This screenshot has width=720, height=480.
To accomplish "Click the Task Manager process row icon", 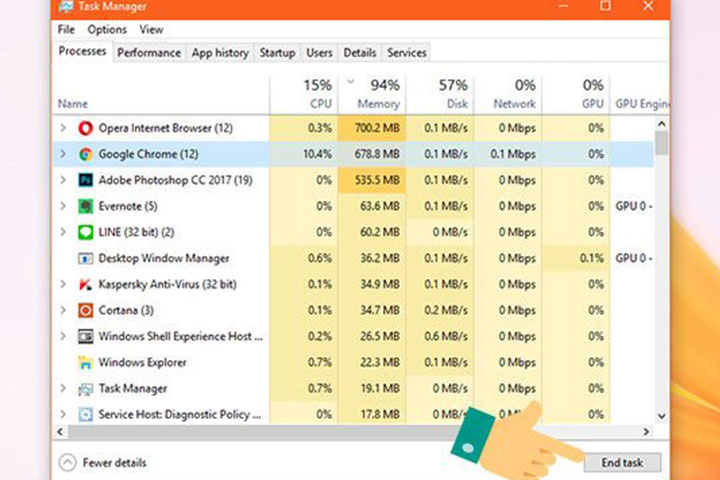I will pos(85,389).
